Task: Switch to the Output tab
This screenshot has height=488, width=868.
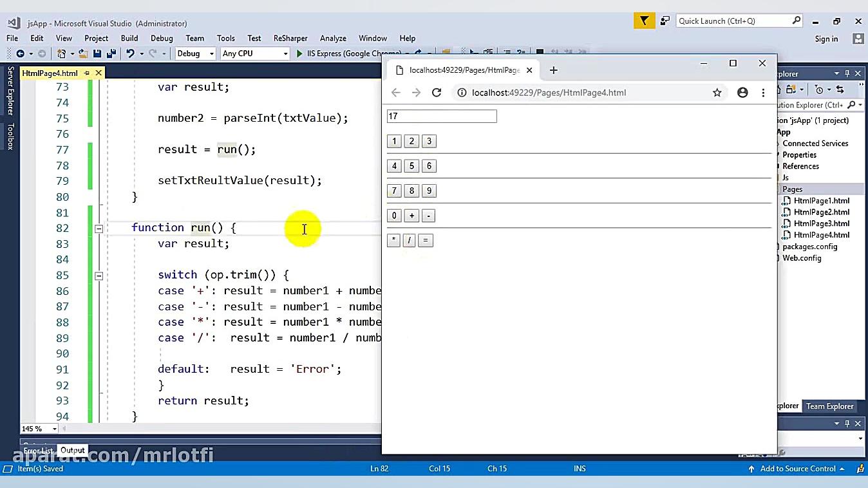Action: (x=73, y=450)
